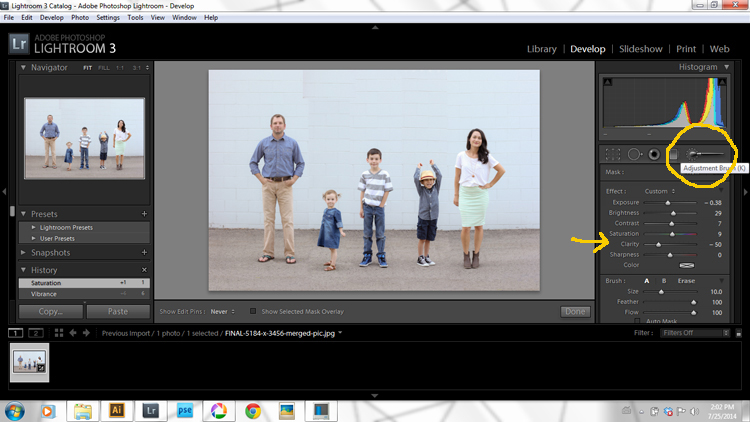Open the Develop menu
The image size is (750, 422).
(52, 17)
